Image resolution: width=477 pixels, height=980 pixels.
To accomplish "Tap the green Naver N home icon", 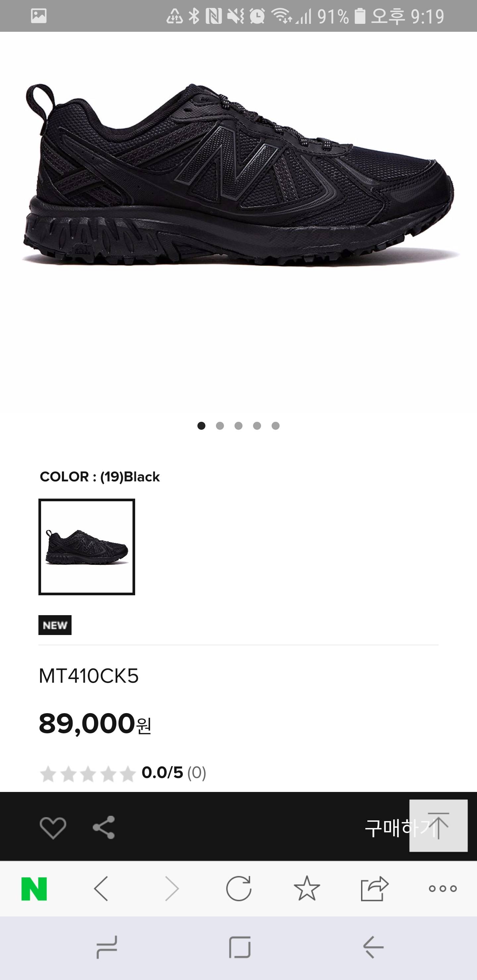I will click(34, 889).
